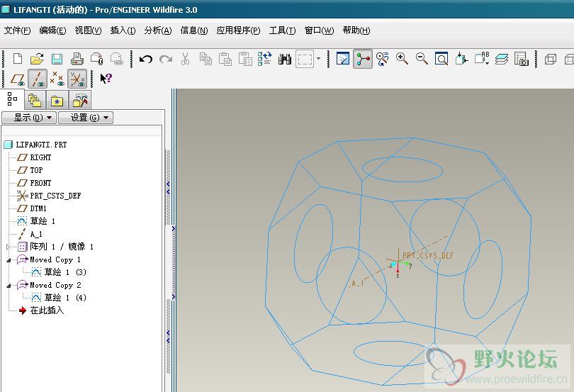Open a file using the folder icon
The width and height of the screenshot is (574, 392).
pyautogui.click(x=37, y=59)
